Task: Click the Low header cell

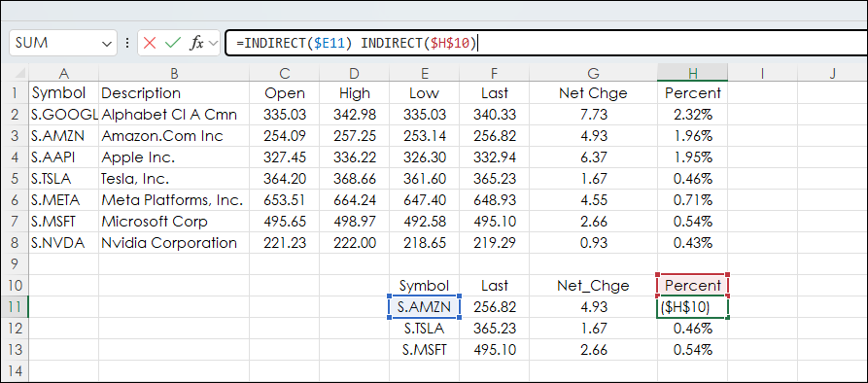Action: (x=424, y=92)
